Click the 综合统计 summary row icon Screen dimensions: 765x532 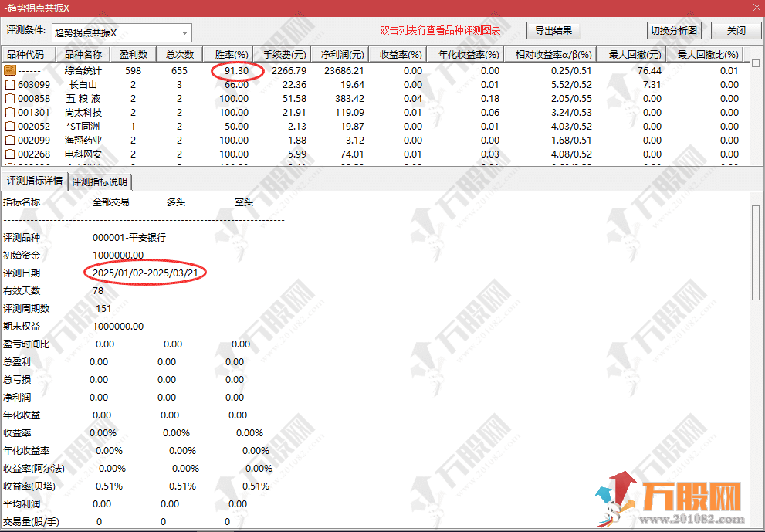pos(10,71)
